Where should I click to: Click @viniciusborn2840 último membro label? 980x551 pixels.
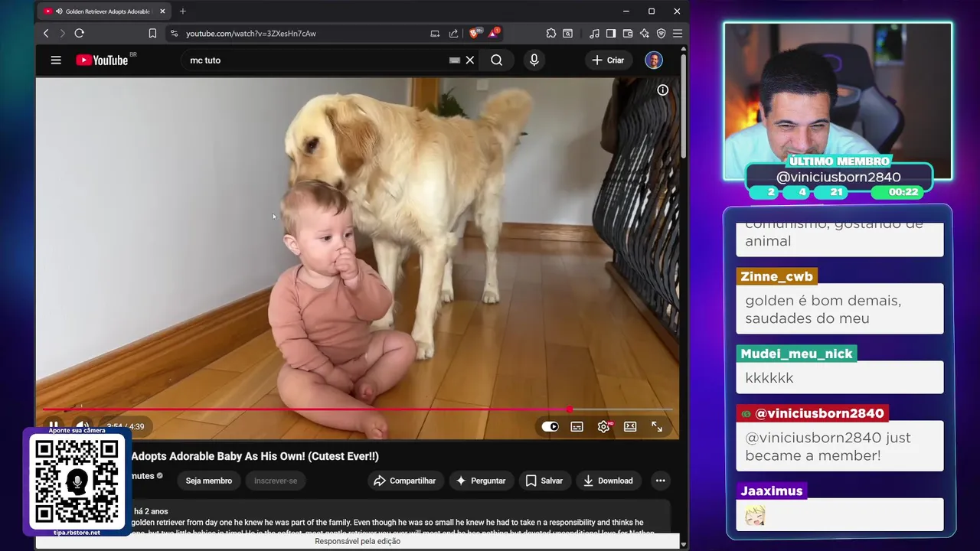click(838, 177)
